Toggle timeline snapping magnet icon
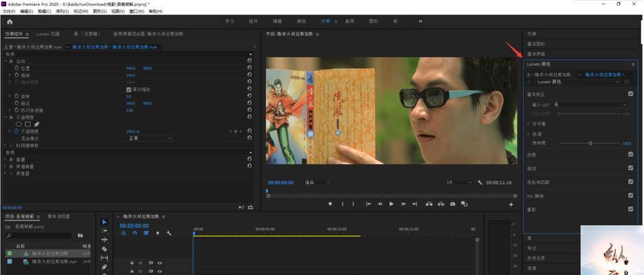The width and height of the screenshot is (644, 275). [x=135, y=233]
